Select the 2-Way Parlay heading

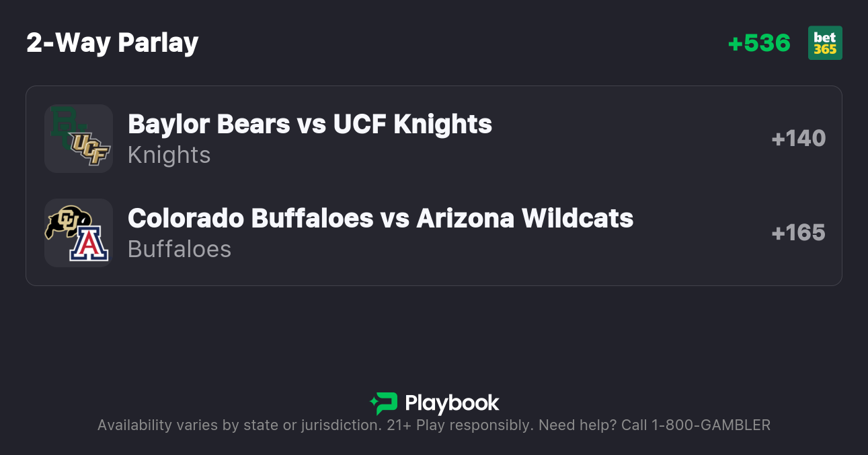point(112,43)
